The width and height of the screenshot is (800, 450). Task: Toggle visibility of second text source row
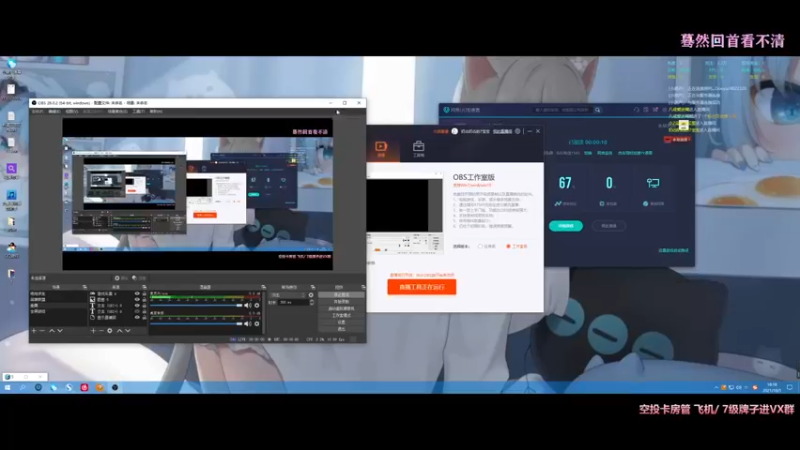point(137,311)
